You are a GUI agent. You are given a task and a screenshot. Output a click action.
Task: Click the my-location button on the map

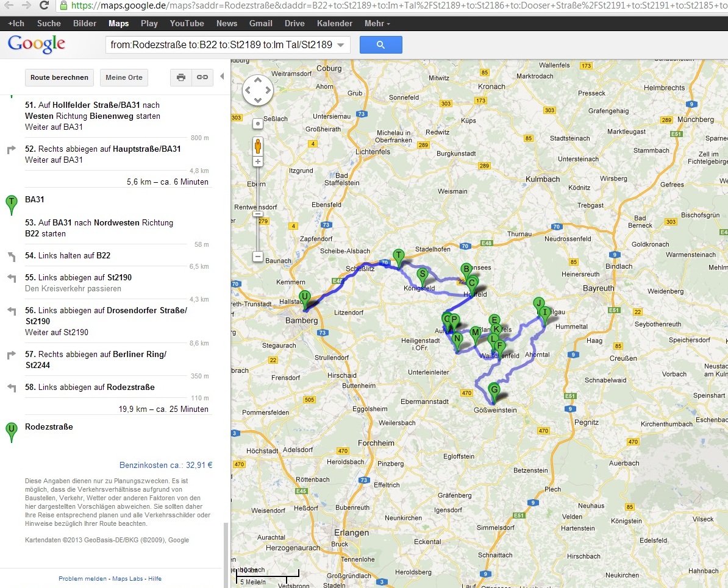(258, 124)
